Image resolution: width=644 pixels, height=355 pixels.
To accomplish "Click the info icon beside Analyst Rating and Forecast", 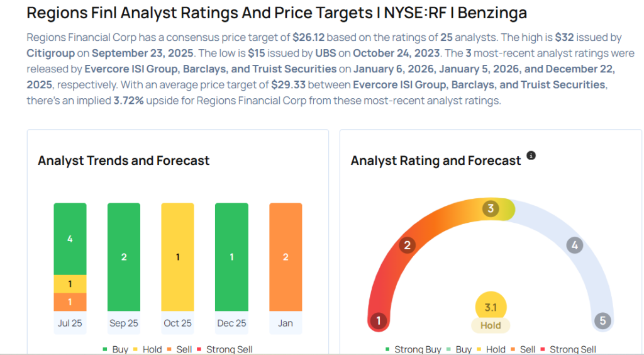I will tap(531, 155).
